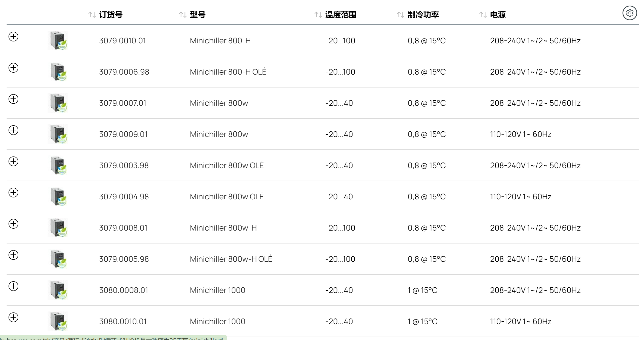
Task: Open the table settings gear icon
Action: (x=630, y=13)
